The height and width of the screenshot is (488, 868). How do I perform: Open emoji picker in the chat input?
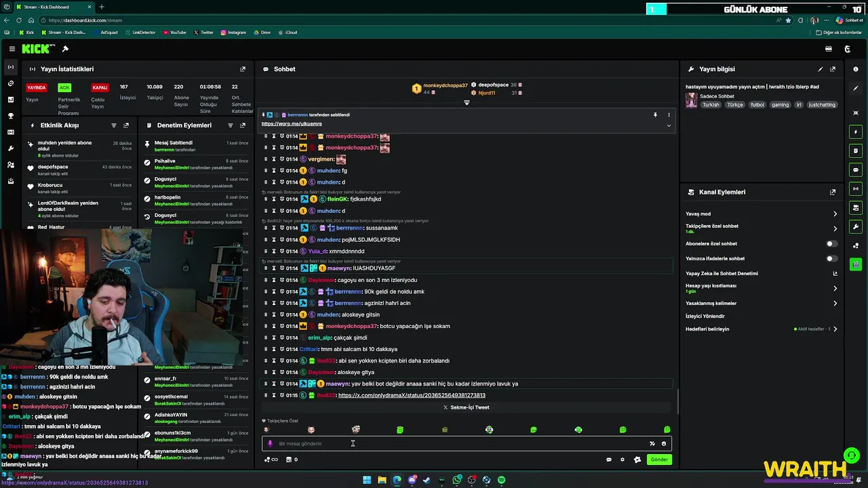click(x=664, y=444)
